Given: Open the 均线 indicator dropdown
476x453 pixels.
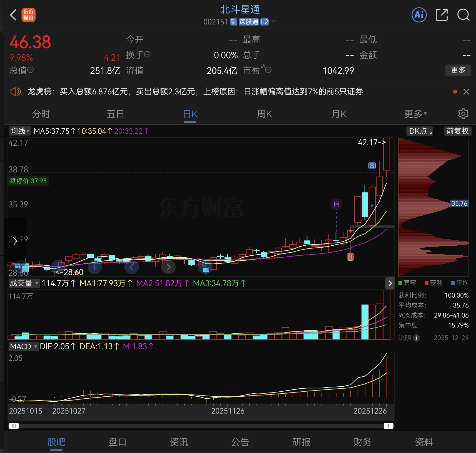Looking at the screenshot, I should (x=20, y=131).
